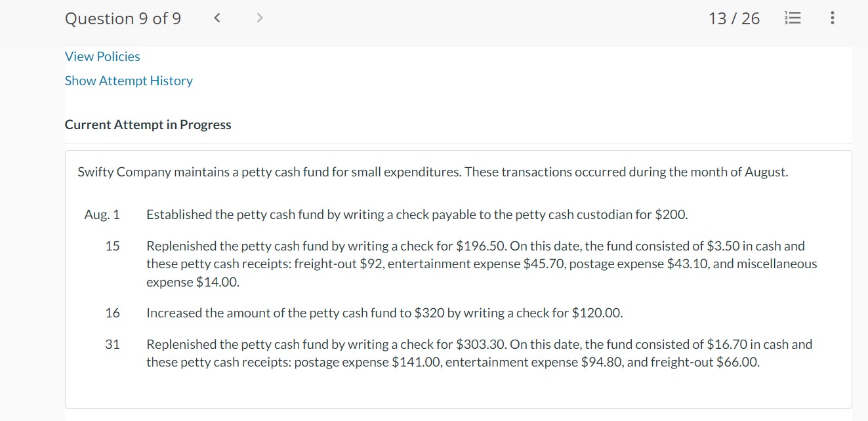
Task: Click Show Attempt History link
Action: 129,81
